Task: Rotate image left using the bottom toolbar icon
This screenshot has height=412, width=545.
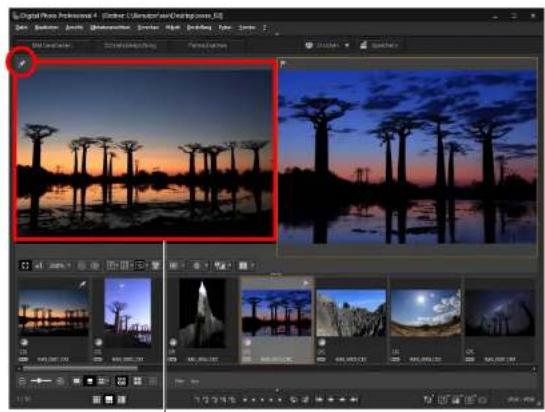Action: pos(294,400)
